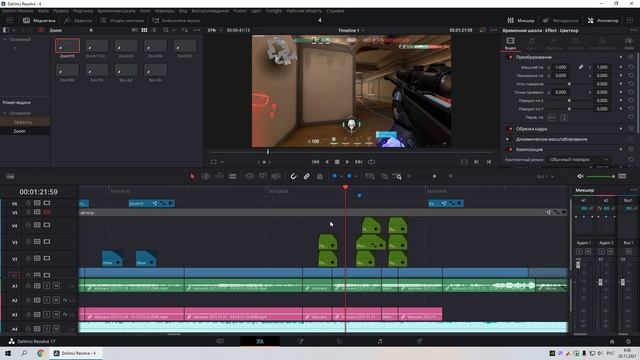Toggle scale link chain in Inspector
Viewport: 640px width, 360px height.
pyautogui.click(x=580, y=67)
